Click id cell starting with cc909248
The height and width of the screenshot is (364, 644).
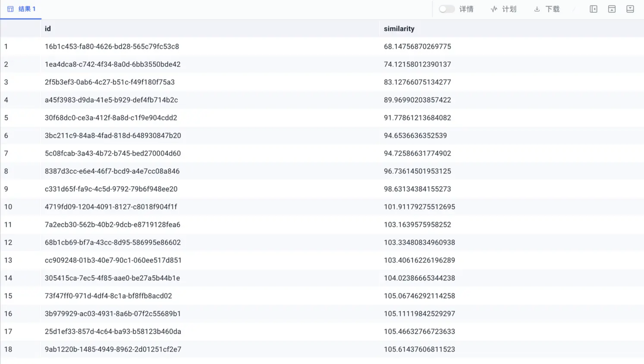113,260
